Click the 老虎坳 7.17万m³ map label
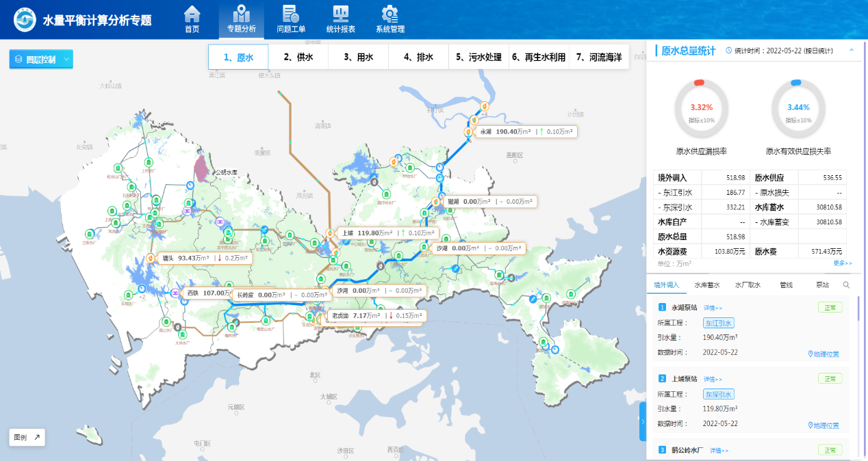868x461 pixels. point(376,316)
